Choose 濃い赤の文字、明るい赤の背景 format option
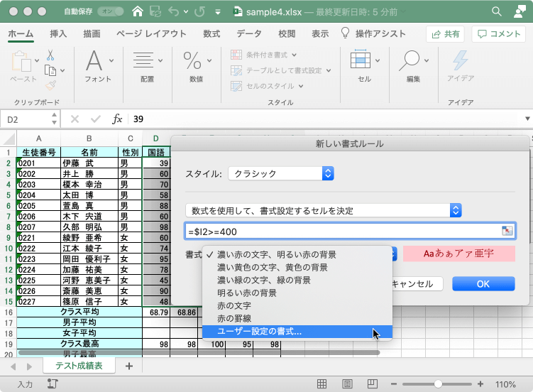This screenshot has width=533, height=392. [x=297, y=254]
